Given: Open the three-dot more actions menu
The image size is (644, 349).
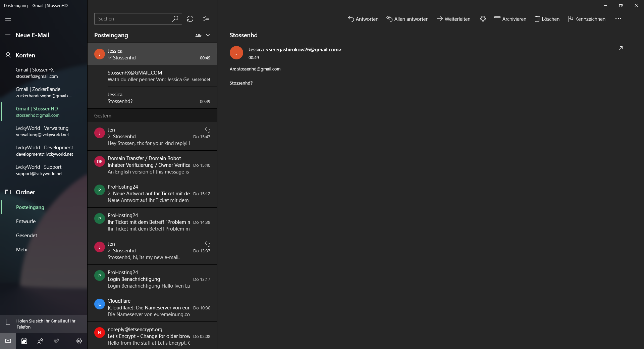Looking at the screenshot, I should coord(618,19).
